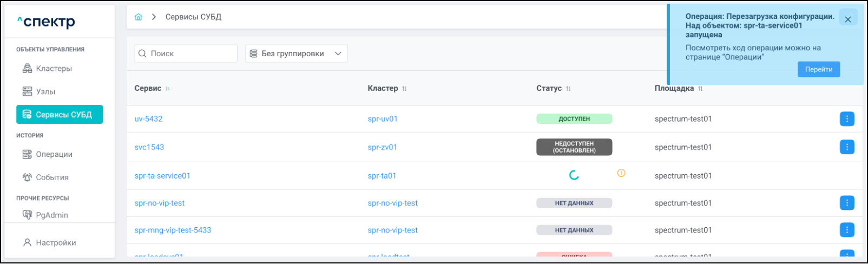Click the spr-zv01 cluster link
The width and height of the screenshot is (868, 264).
pyautogui.click(x=382, y=147)
